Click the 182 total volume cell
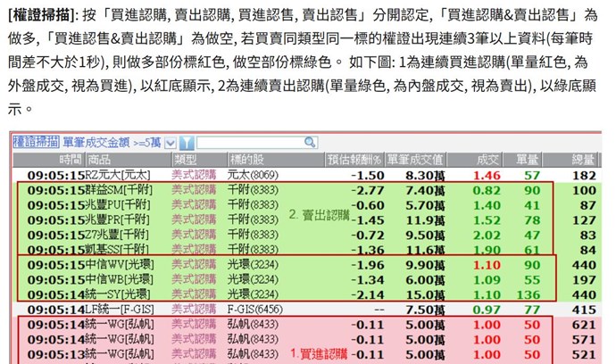The height and width of the screenshot is (364, 616). [584, 176]
